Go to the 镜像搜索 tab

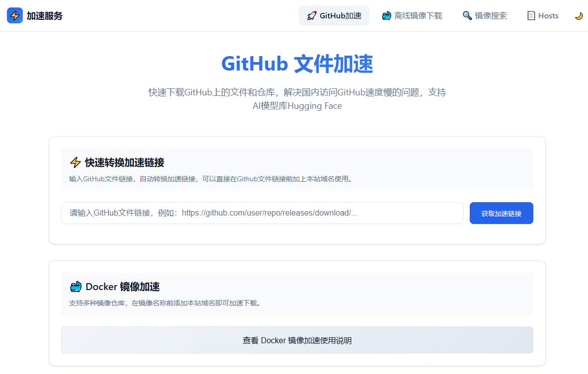coord(491,16)
